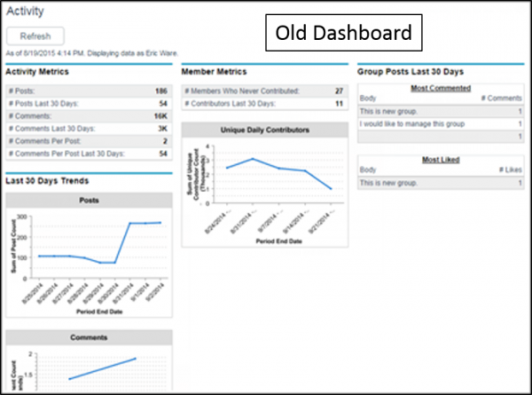Image resolution: width=532 pixels, height=395 pixels.
Task: Click the Posts chart title header
Action: coord(89,201)
